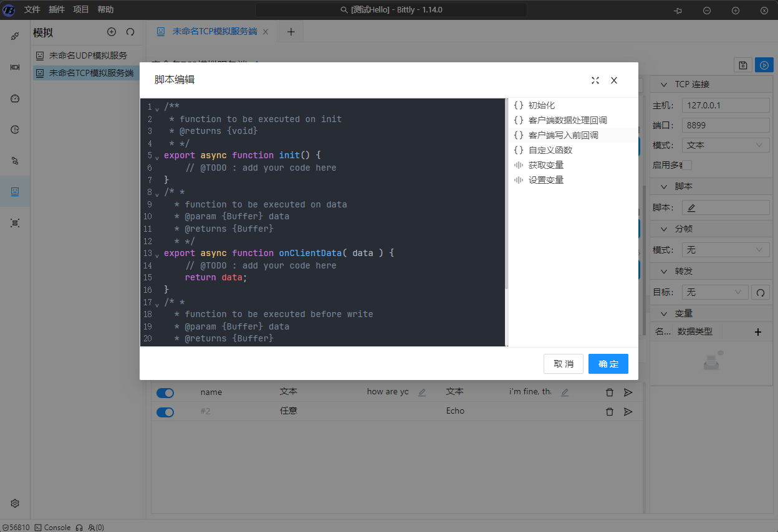
Task: Click the 取消 button
Action: tap(564, 364)
